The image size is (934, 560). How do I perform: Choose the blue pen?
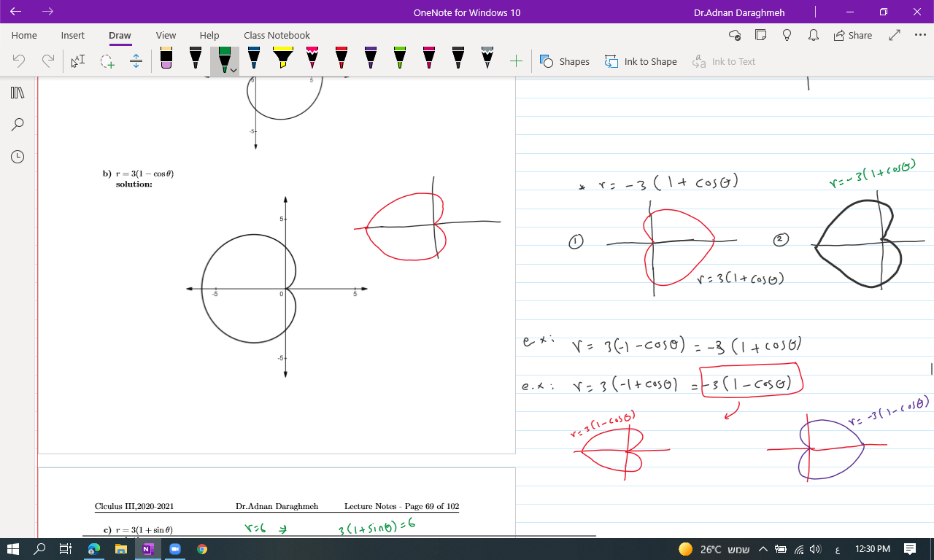point(253,60)
